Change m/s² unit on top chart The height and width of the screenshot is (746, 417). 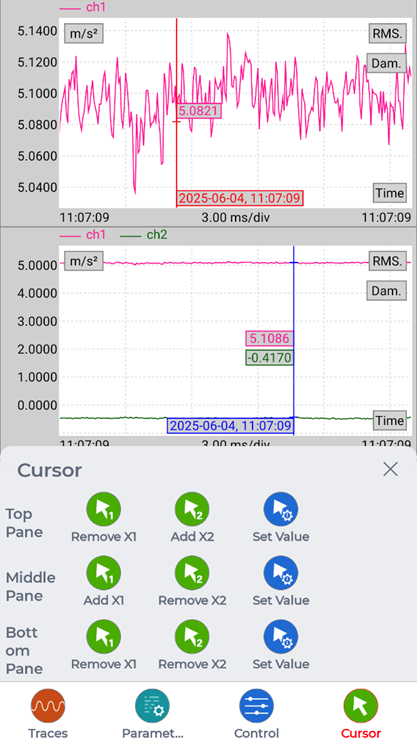(x=84, y=34)
